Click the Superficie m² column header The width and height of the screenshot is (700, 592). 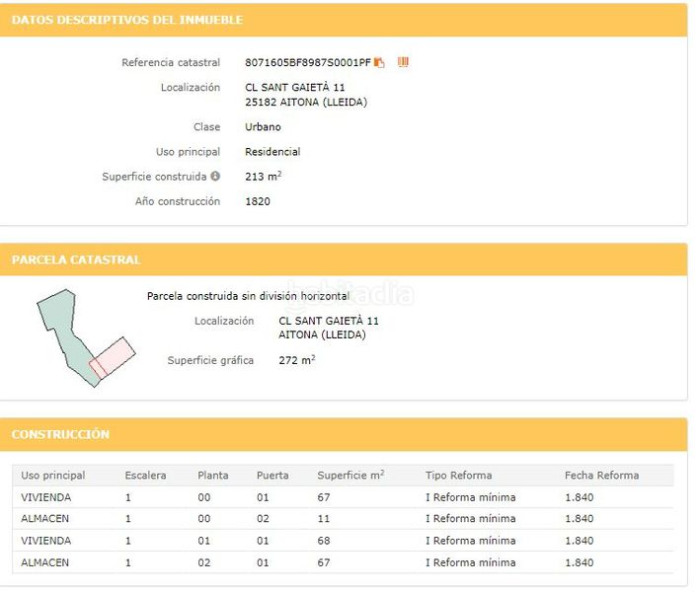(350, 476)
